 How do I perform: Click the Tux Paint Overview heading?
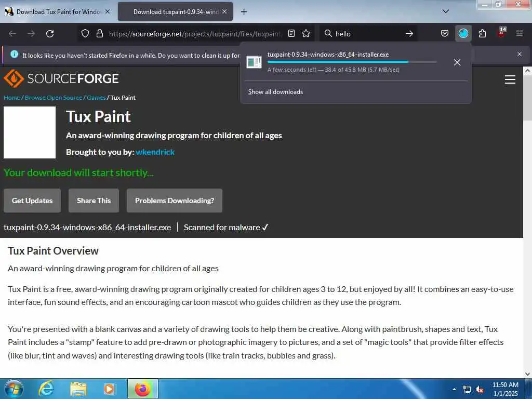53,251
